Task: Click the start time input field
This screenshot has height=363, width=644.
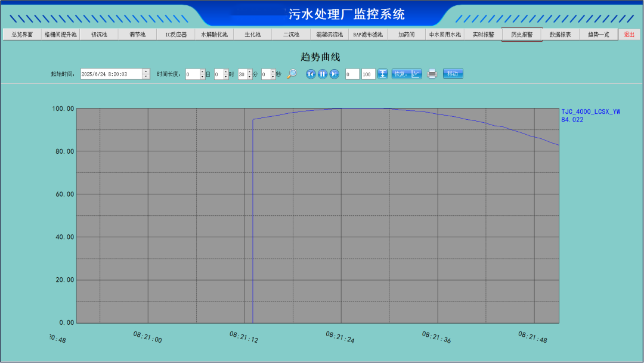Action: [112, 74]
